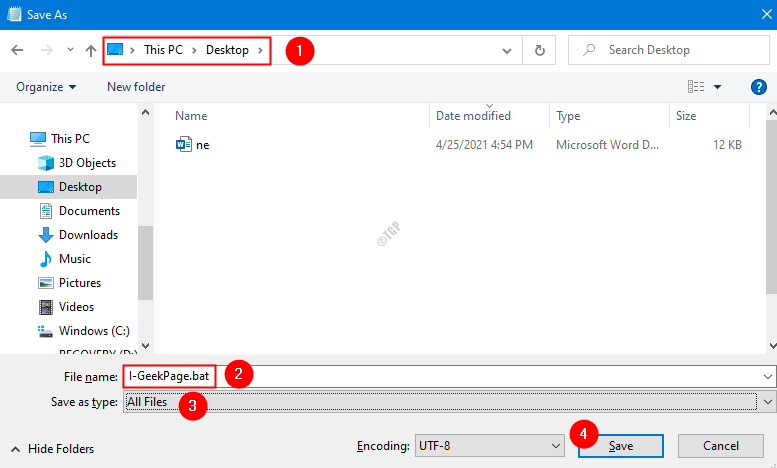Open Downloads in the navigation pane

coord(88,235)
